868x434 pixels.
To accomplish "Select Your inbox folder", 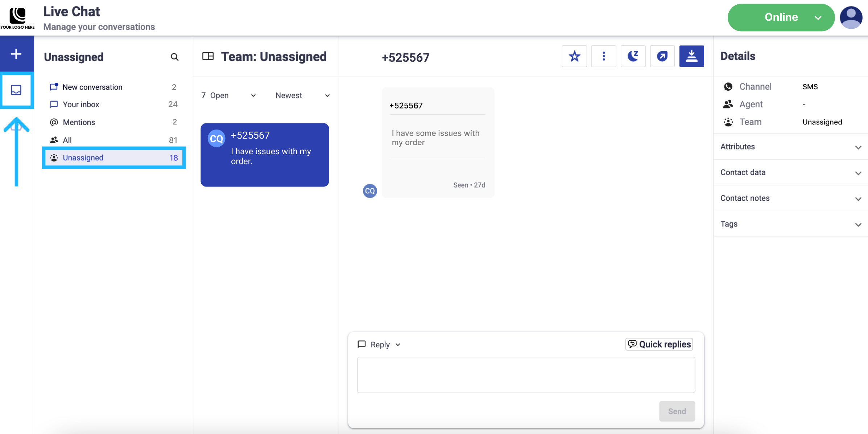I will click(81, 105).
